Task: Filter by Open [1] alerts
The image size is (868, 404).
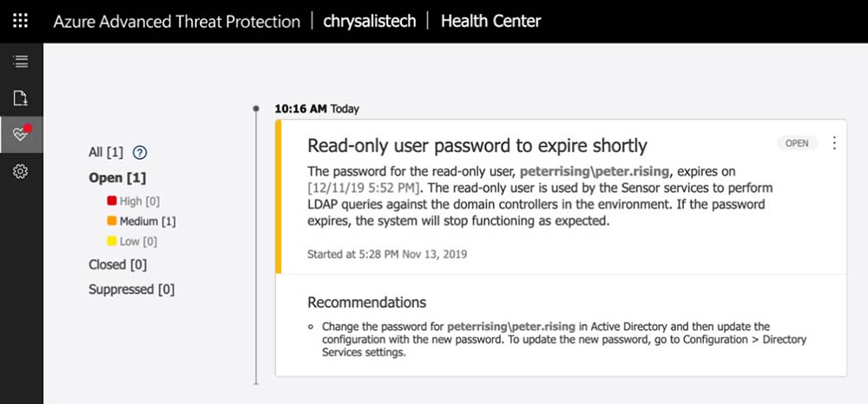Action: coord(117,178)
